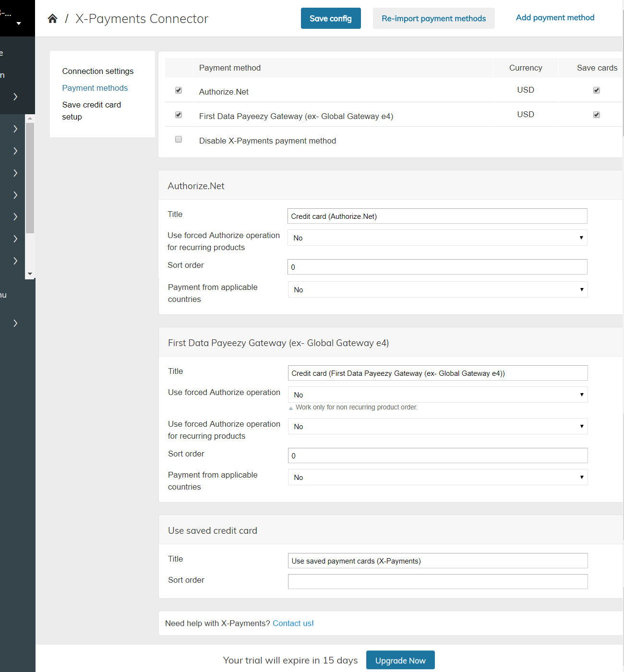Select Payment methods in side menu

point(95,88)
